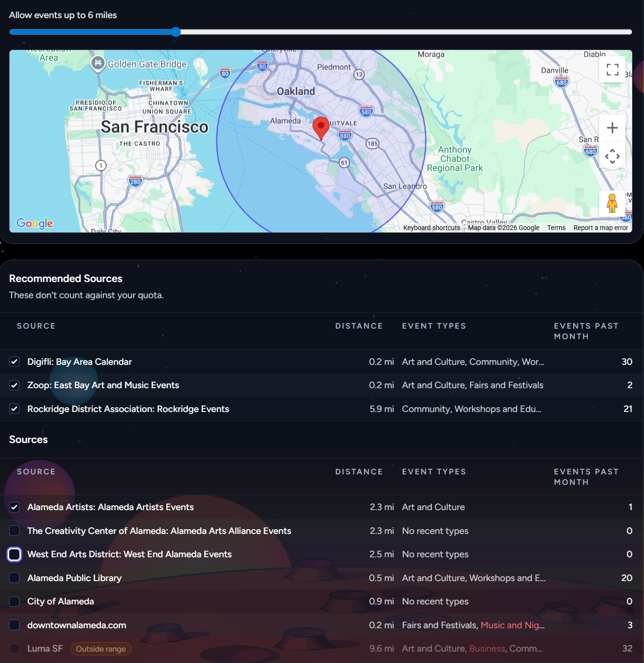
Task: Click the Street View pegman icon
Action: tap(612, 203)
